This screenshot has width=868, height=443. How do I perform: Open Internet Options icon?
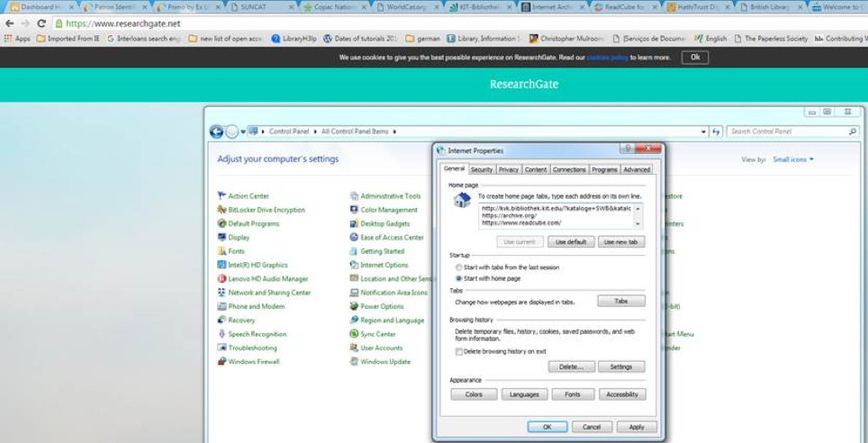(x=354, y=265)
